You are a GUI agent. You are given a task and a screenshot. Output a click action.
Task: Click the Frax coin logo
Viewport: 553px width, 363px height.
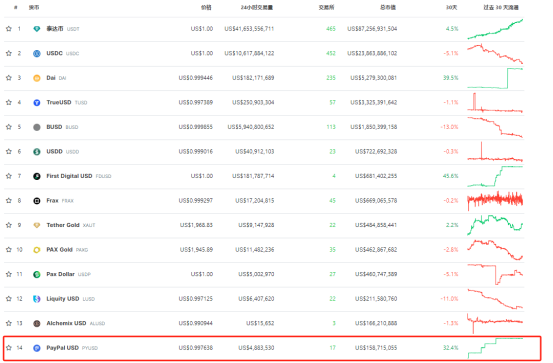37,201
